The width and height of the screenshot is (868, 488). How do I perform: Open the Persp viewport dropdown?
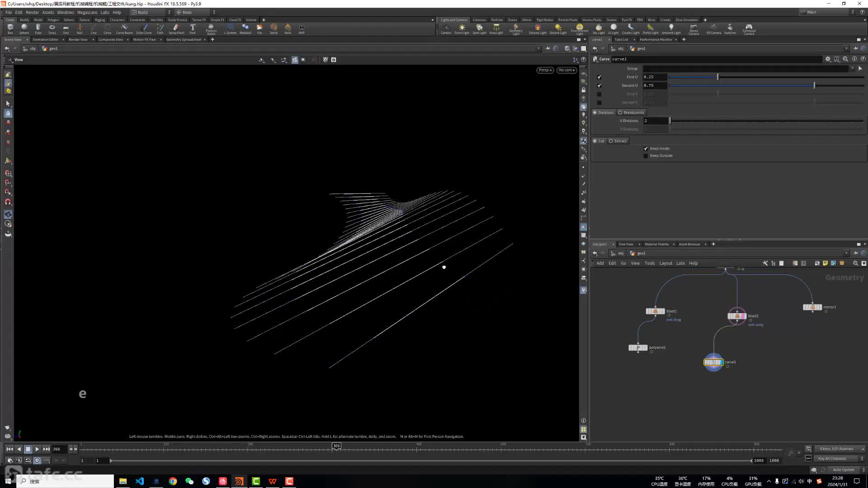click(x=545, y=70)
